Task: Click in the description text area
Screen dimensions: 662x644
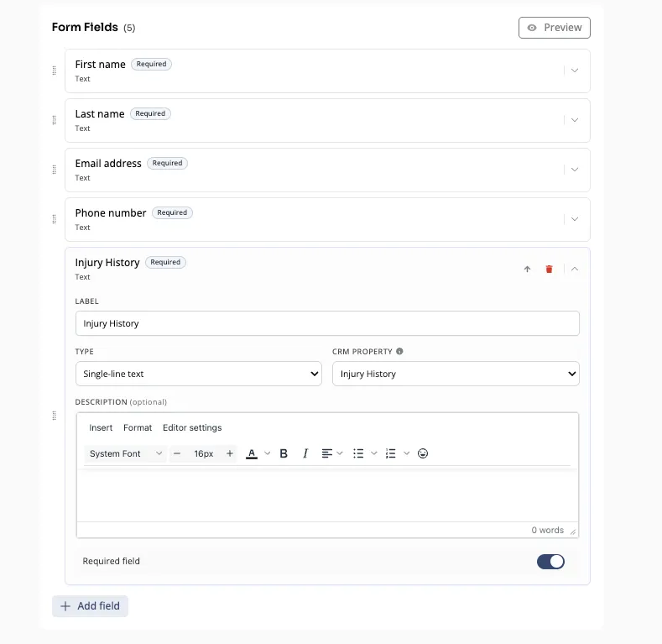Action: [327, 495]
